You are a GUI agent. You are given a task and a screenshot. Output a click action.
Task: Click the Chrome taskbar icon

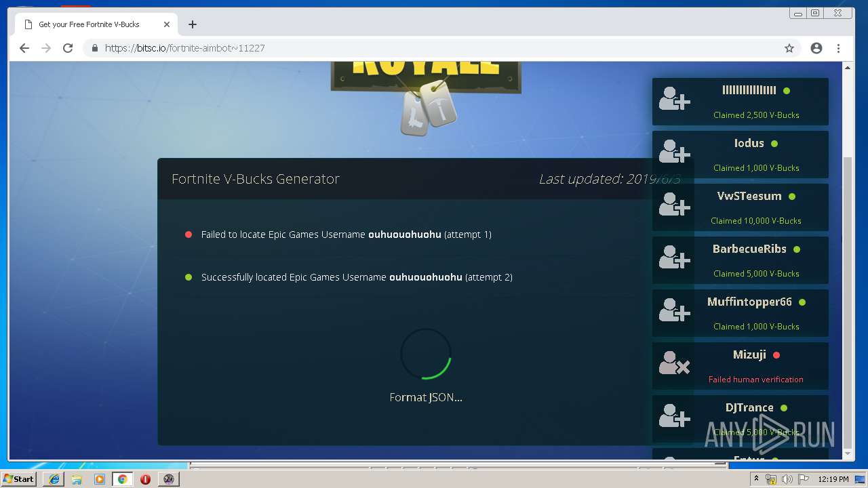point(123,479)
